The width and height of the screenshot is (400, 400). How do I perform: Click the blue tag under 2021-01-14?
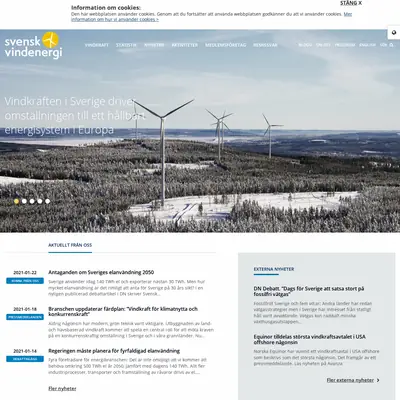click(x=25, y=359)
